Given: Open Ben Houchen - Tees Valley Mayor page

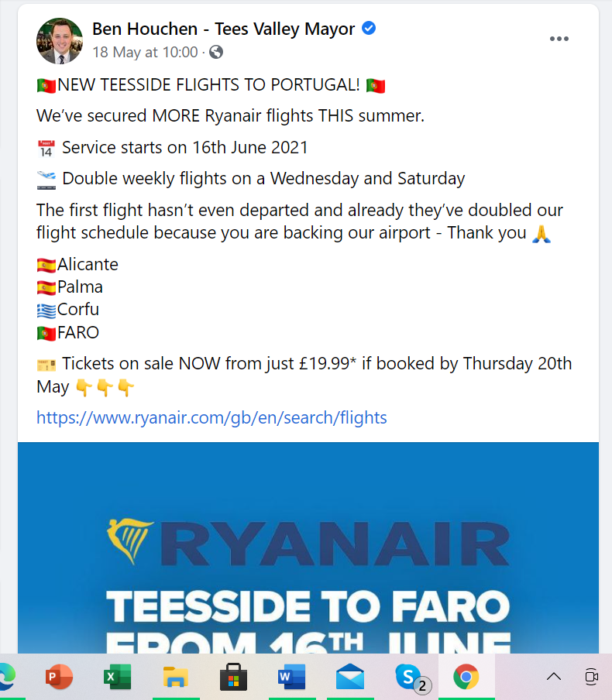Looking at the screenshot, I should coord(223,29).
